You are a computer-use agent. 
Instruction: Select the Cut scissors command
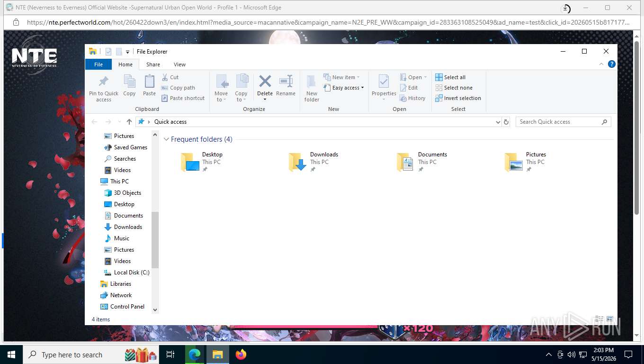(170, 77)
